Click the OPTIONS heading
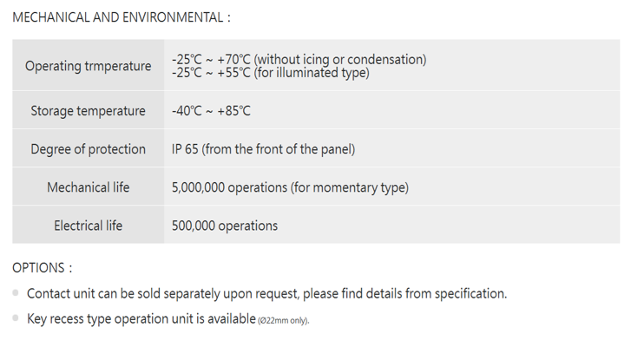 [43, 267]
